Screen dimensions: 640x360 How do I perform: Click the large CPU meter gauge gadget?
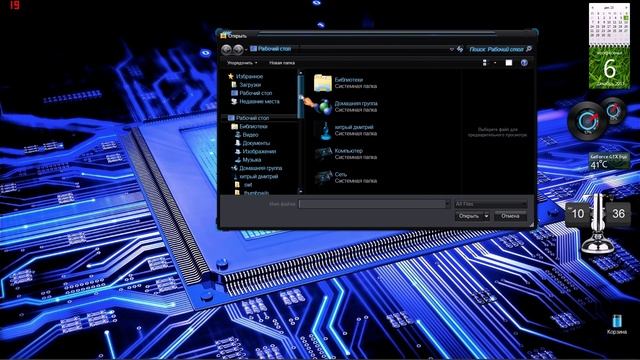pyautogui.click(x=587, y=121)
